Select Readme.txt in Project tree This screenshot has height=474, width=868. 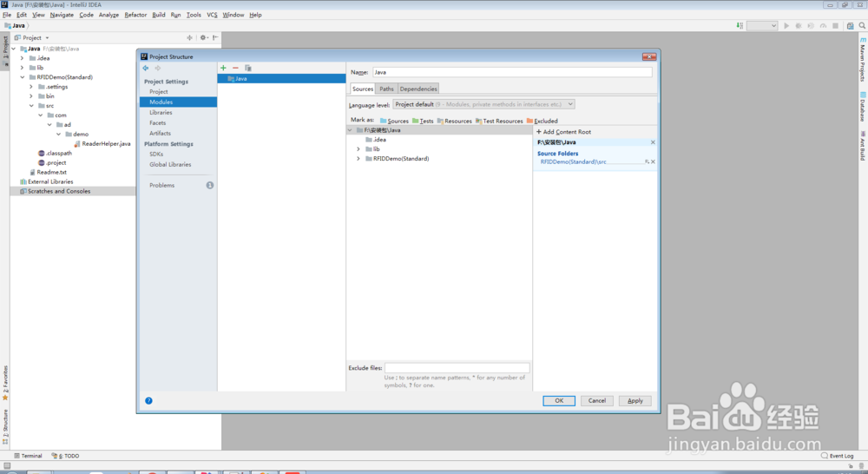click(48, 172)
